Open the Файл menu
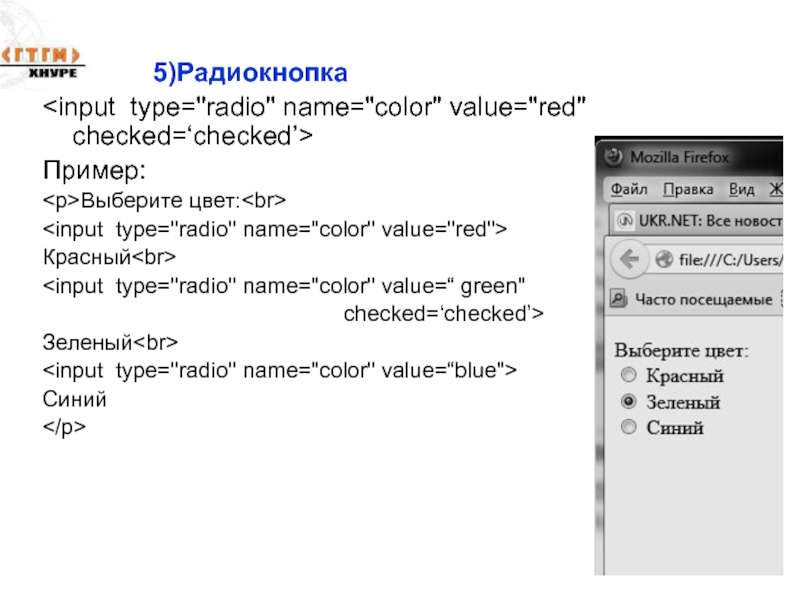Screen dimensions: 800x600 click(x=629, y=189)
